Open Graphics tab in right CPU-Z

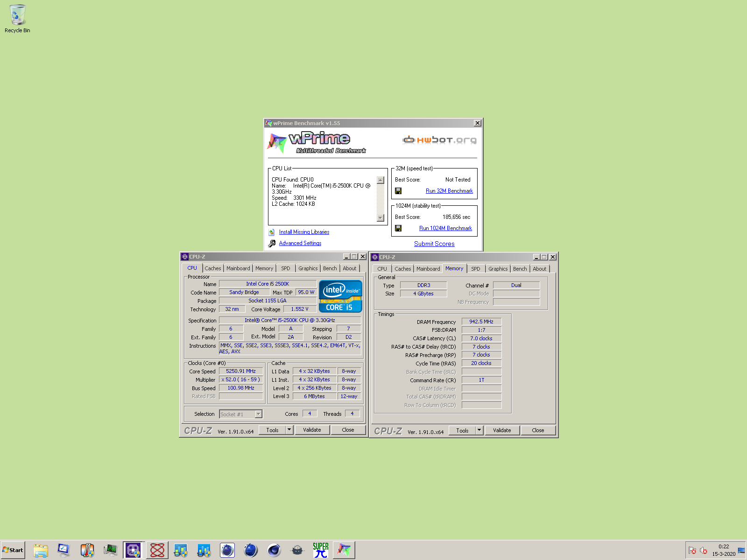(x=498, y=269)
